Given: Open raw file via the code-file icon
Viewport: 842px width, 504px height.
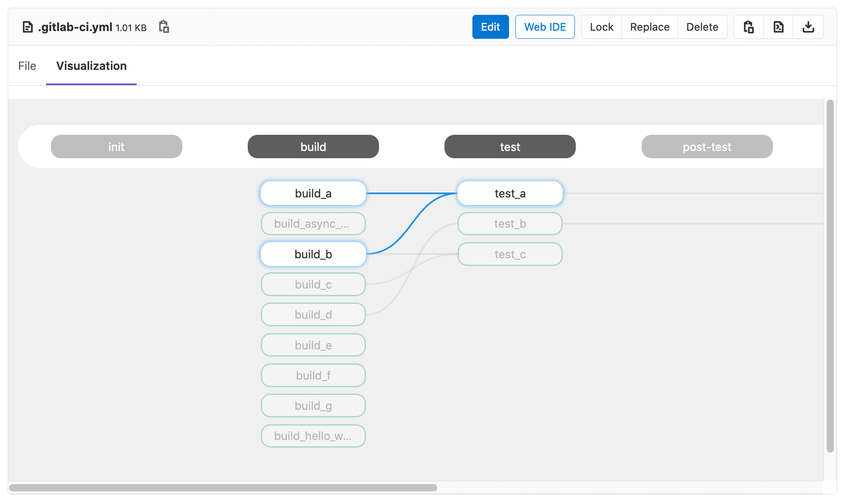Looking at the screenshot, I should pos(778,27).
